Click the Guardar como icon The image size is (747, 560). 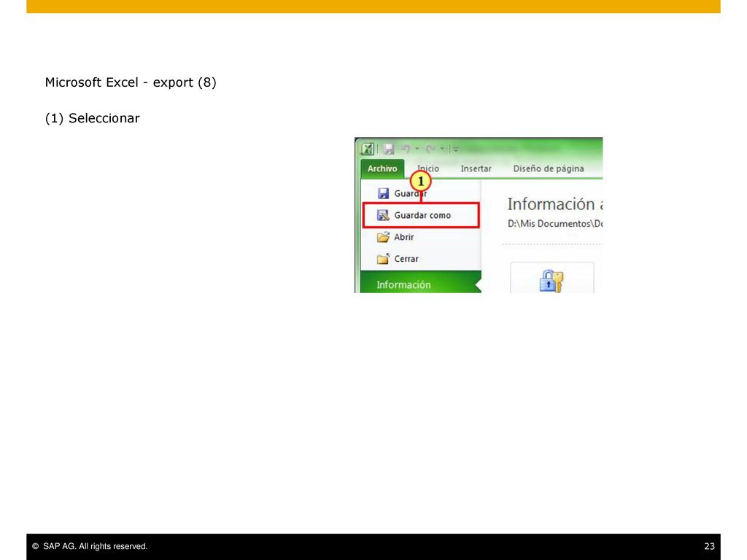(383, 215)
